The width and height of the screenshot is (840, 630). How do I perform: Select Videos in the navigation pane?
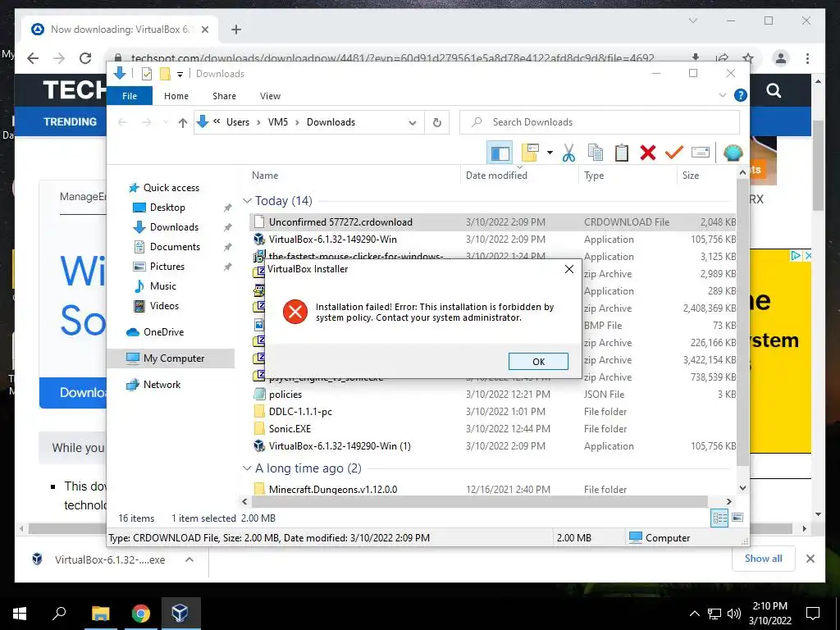(164, 306)
